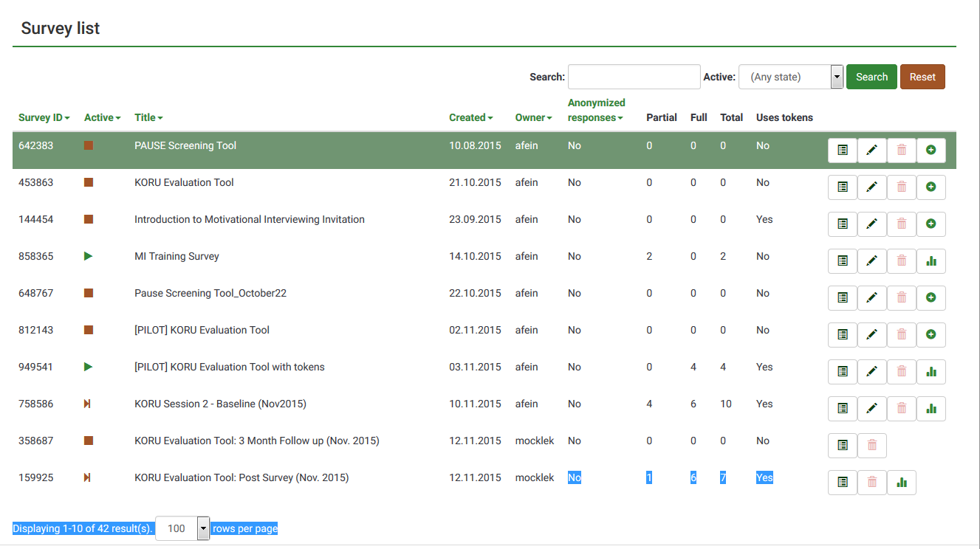Click trash delete icon for MI Training Survey
The height and width of the screenshot is (549, 980).
[x=902, y=260]
